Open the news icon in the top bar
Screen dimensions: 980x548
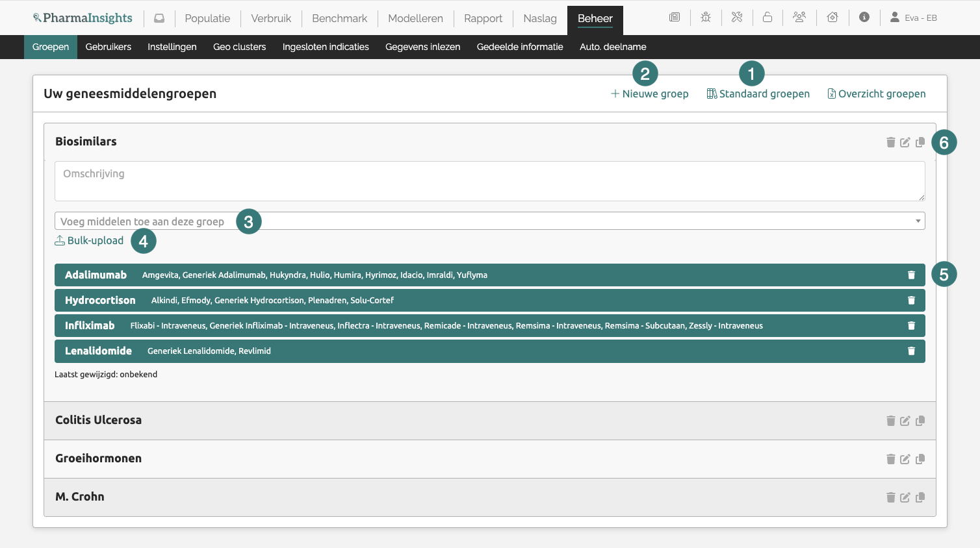(x=675, y=18)
